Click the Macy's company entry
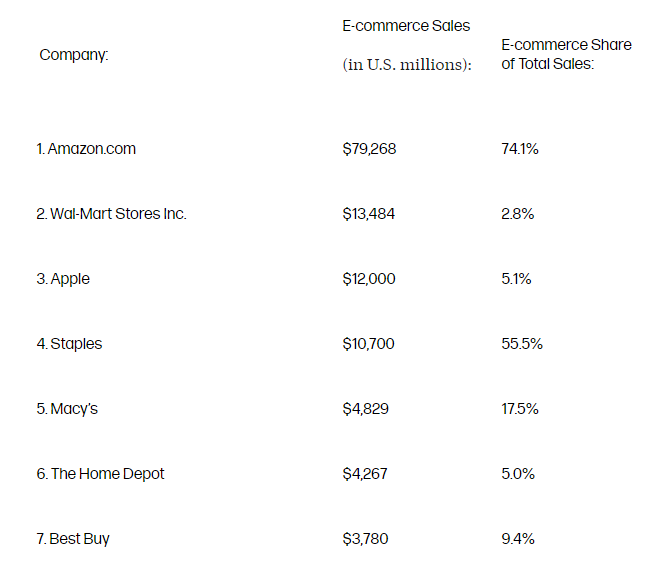Viewport: 651px width, 563px height. tap(67, 409)
